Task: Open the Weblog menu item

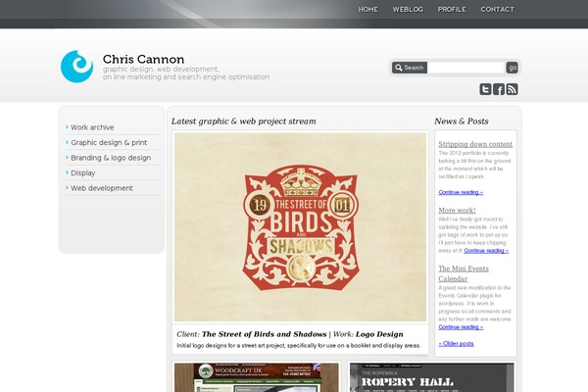Action: click(408, 10)
